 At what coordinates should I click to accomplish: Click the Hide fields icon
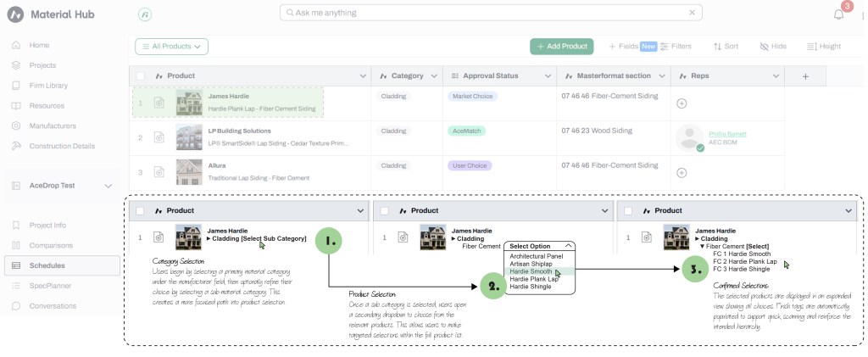tap(773, 47)
